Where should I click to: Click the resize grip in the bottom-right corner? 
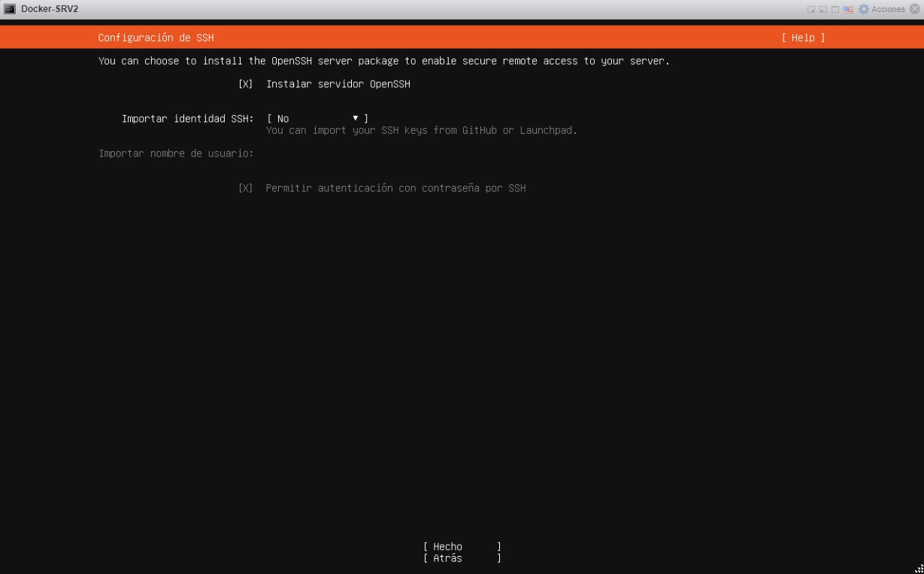pos(919,569)
